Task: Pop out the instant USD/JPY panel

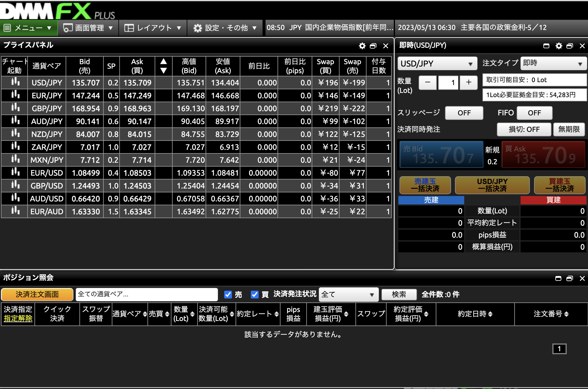Action: pos(570,46)
